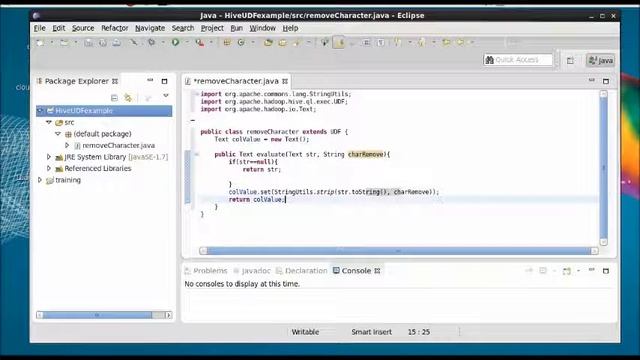Screen dimensions: 640x360
Task: Expand the removeCharacter.java tree node
Action: 67,145
